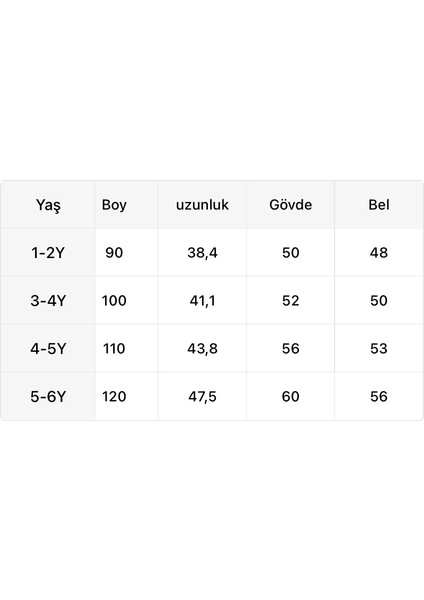Click the Gövde value 60

290,396
